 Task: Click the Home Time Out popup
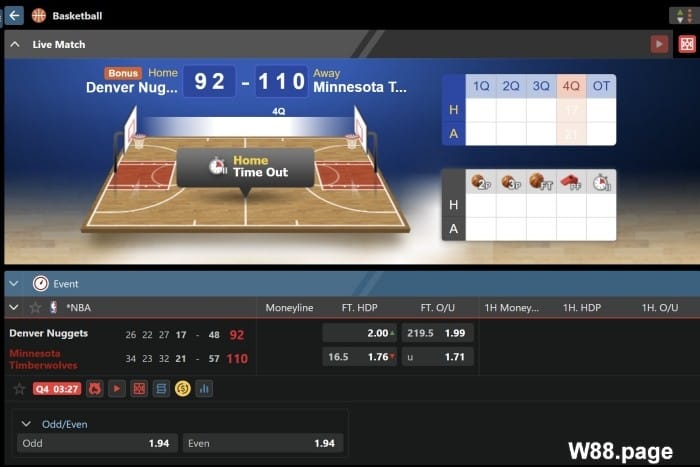tap(245, 167)
